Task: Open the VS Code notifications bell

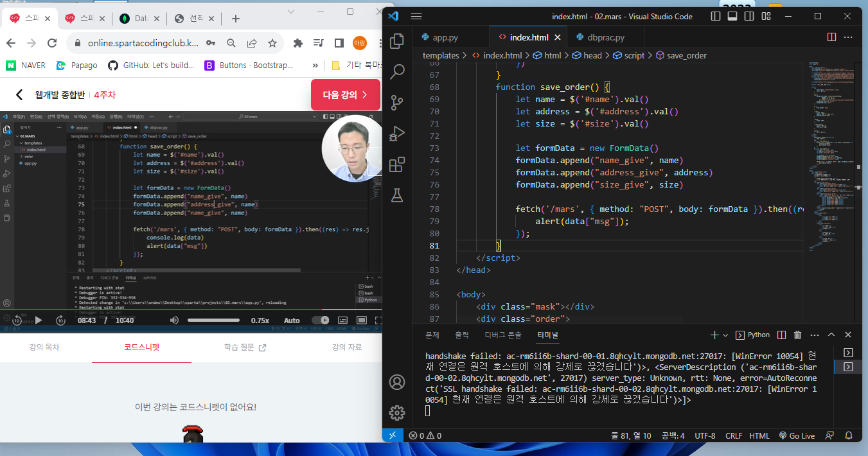Action: 849,435
